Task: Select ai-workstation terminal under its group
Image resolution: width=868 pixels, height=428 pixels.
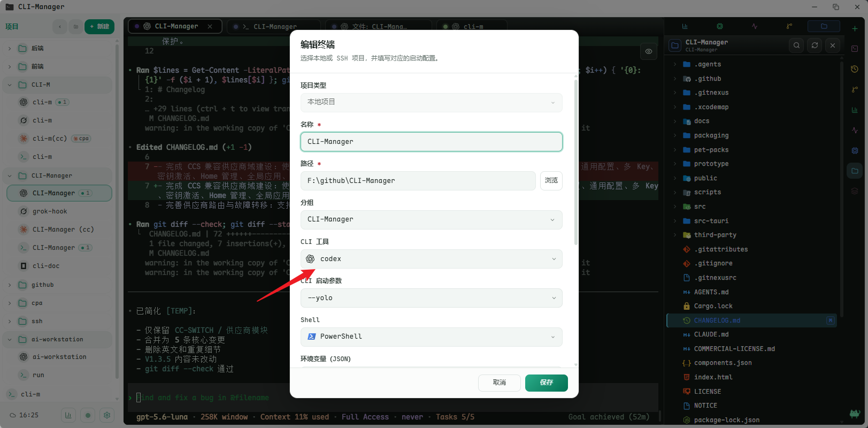Action: click(x=59, y=357)
